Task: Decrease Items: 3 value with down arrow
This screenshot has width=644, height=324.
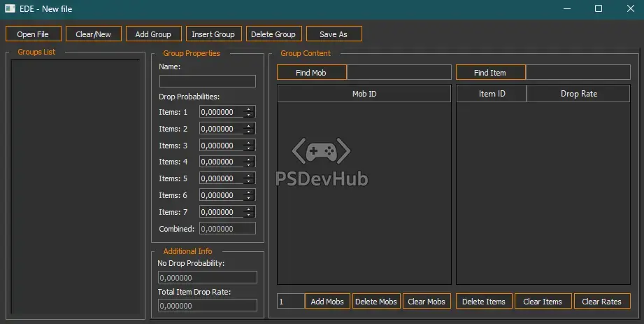Action: (249, 148)
